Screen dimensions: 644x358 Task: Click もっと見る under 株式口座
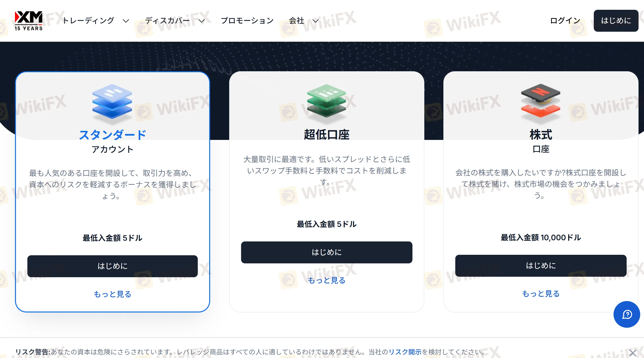540,294
